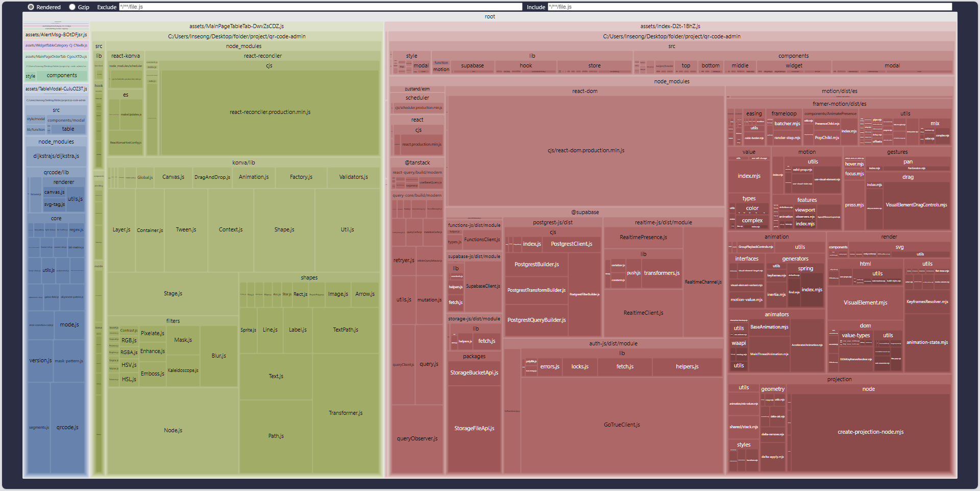Click StorageBucketApi.js block

pos(474,373)
